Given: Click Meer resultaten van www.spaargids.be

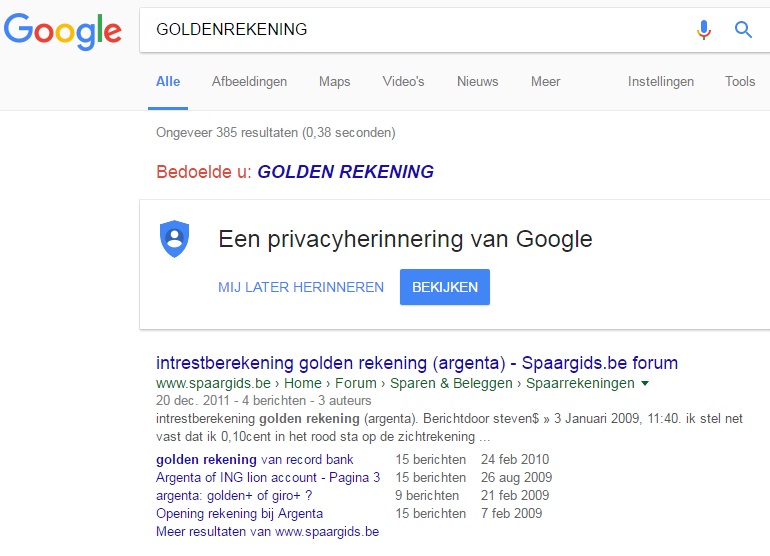Looking at the screenshot, I should click(267, 532).
